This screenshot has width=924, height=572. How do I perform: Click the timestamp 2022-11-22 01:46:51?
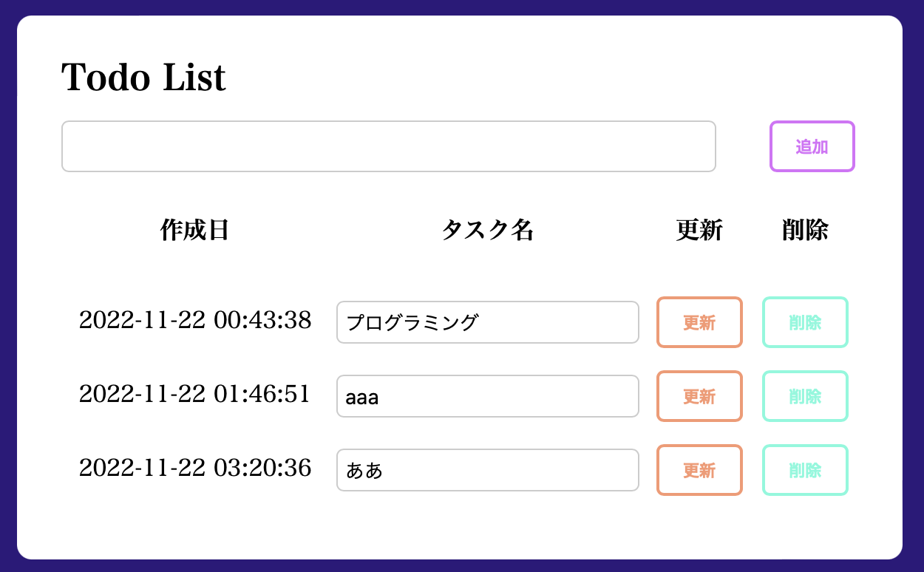[195, 394]
